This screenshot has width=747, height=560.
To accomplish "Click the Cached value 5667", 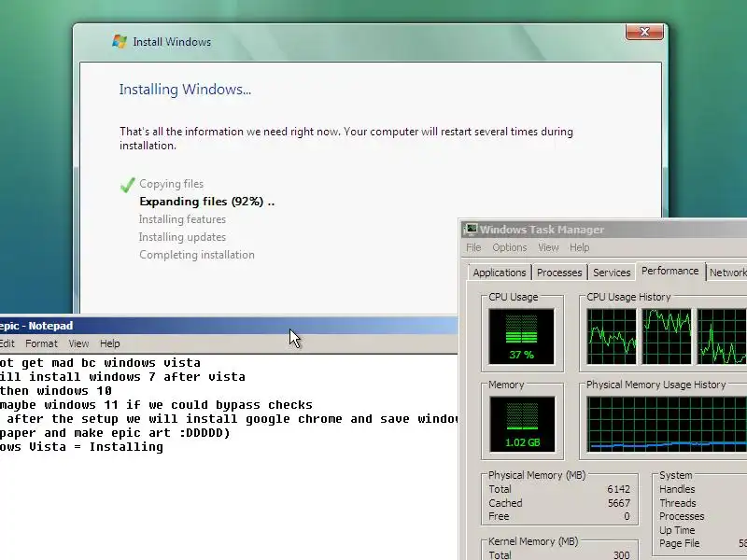I will [618, 503].
